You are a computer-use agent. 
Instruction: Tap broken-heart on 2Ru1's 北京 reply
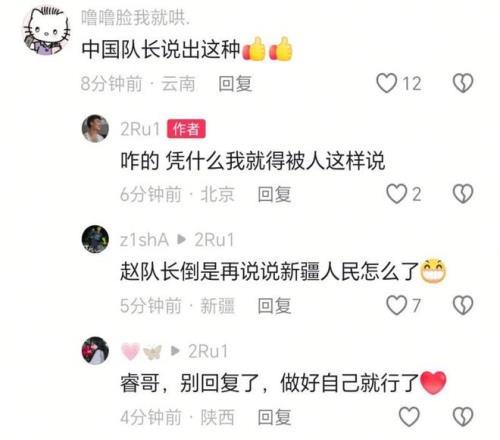[x=463, y=194]
